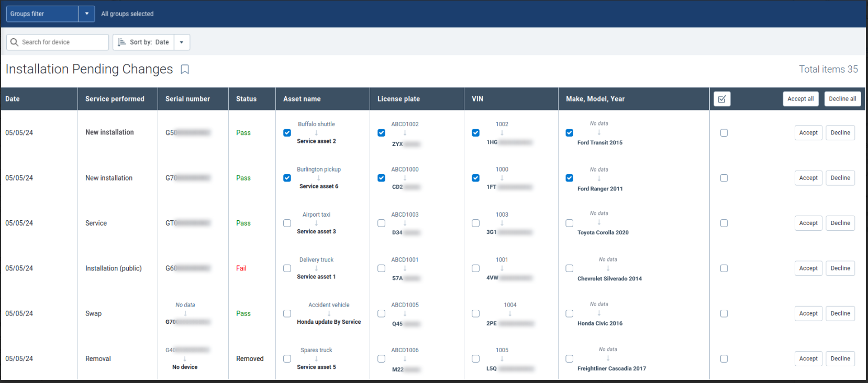The height and width of the screenshot is (383, 868).
Task: Select the Delivery truck row checkbox
Action: coord(724,268)
